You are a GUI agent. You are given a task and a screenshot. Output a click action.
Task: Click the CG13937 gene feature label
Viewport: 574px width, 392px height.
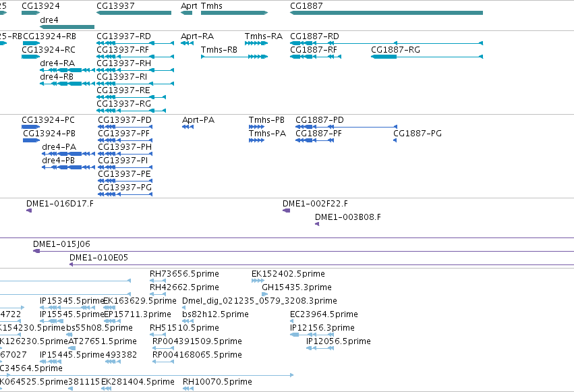coord(116,6)
